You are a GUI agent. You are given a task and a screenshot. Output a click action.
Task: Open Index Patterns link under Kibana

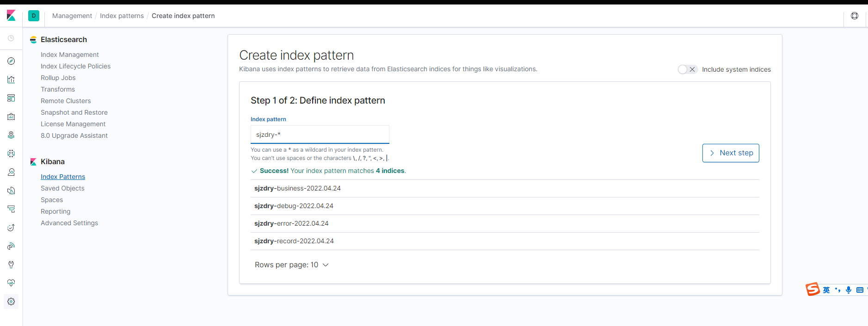pyautogui.click(x=63, y=177)
